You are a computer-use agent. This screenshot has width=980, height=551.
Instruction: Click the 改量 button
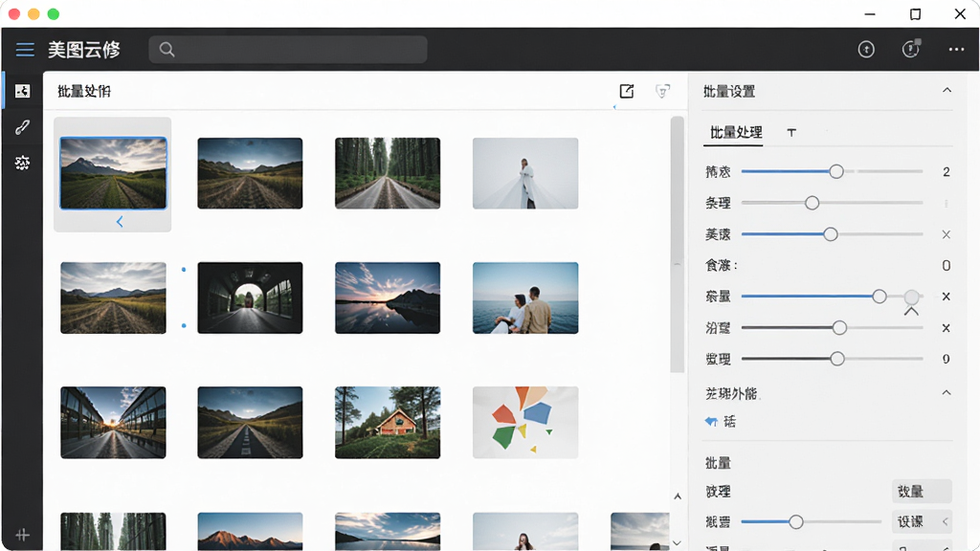point(922,492)
